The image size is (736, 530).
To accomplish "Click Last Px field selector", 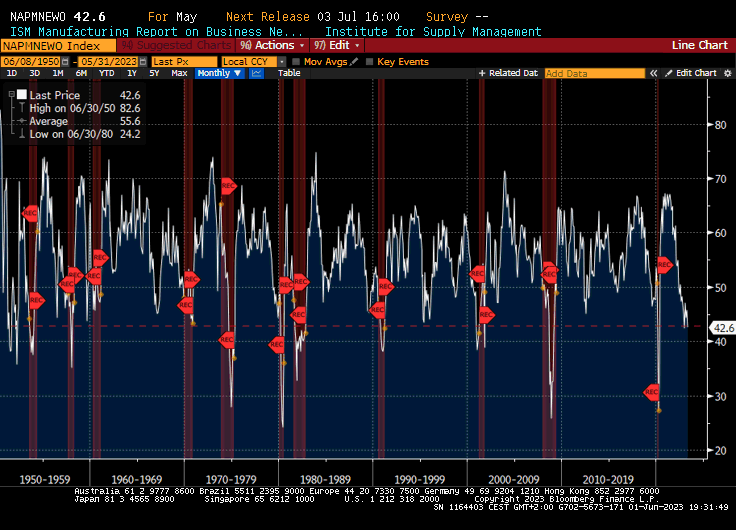I will pyautogui.click(x=184, y=62).
